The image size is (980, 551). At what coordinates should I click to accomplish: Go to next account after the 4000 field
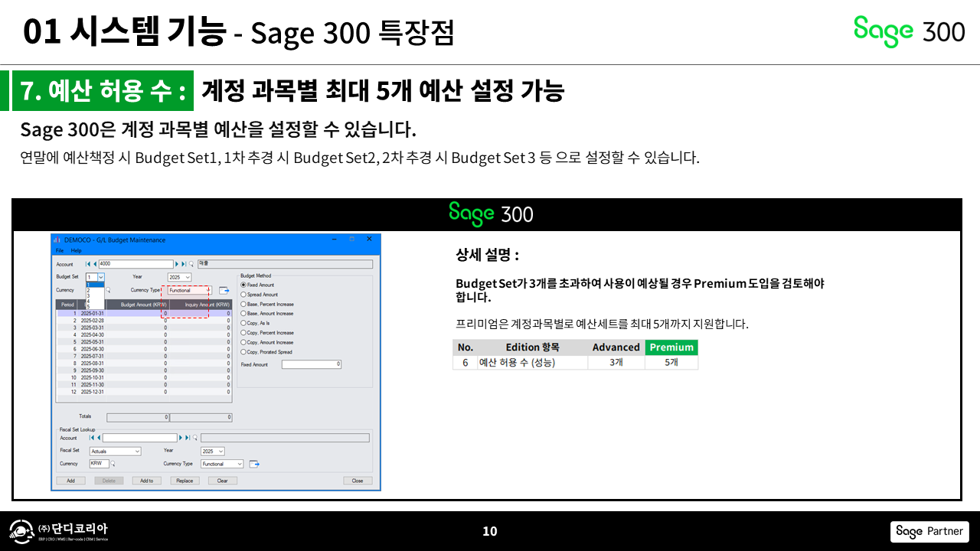coord(178,264)
